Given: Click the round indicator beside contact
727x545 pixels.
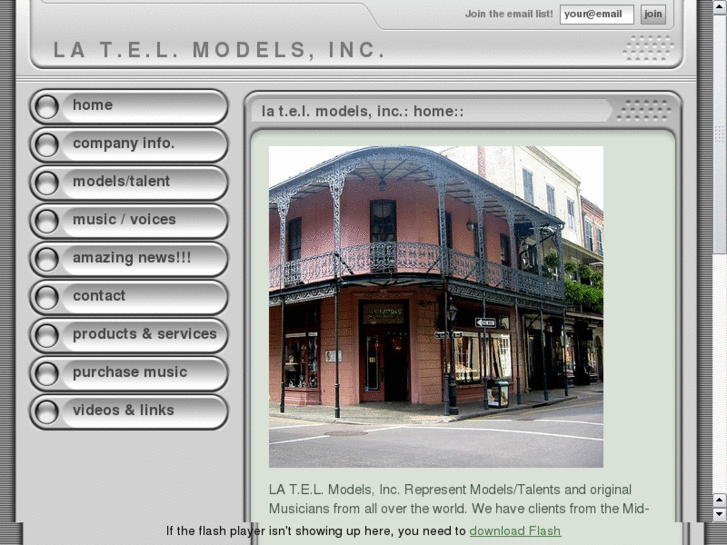Looking at the screenshot, I should (47, 297).
